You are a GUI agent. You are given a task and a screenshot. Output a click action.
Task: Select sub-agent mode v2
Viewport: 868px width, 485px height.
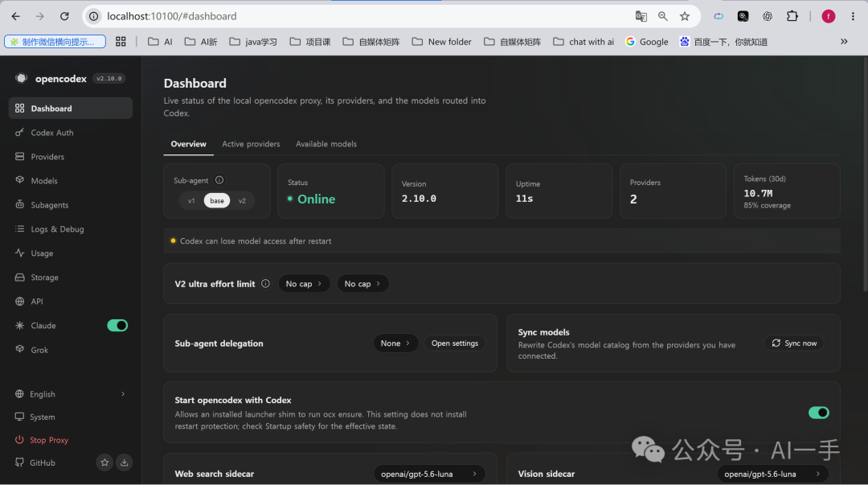[243, 200]
